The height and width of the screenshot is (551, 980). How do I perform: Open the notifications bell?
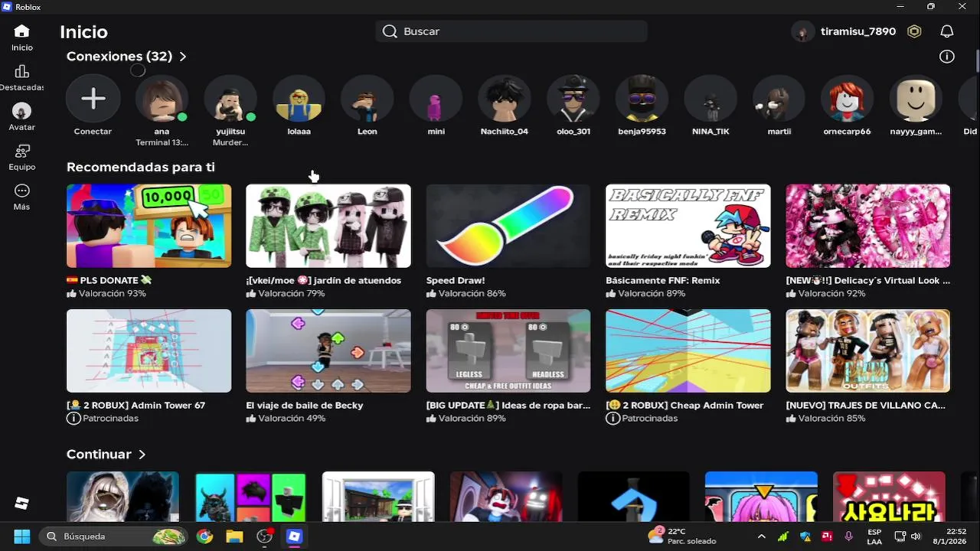pyautogui.click(x=947, y=31)
